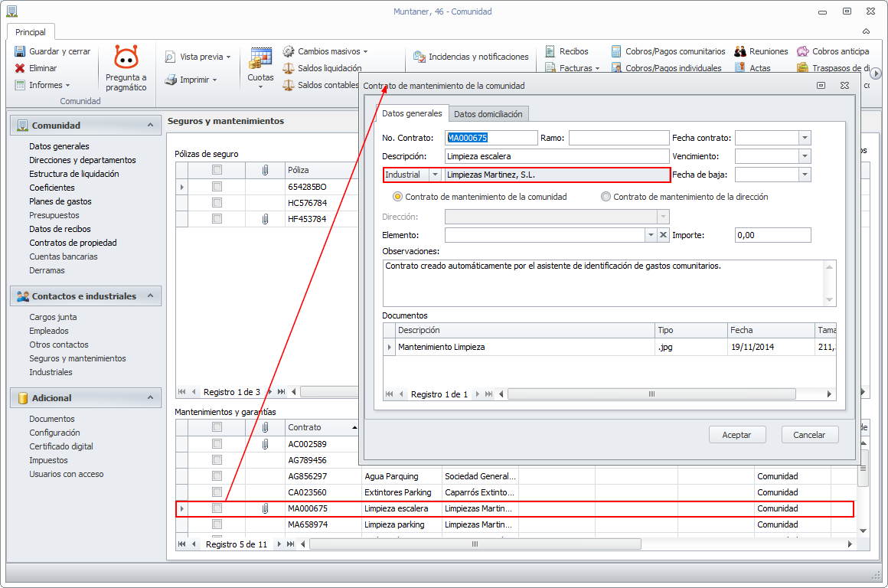The image size is (888, 588).
Task: Click the No. Contrato input field
Action: [x=491, y=138]
